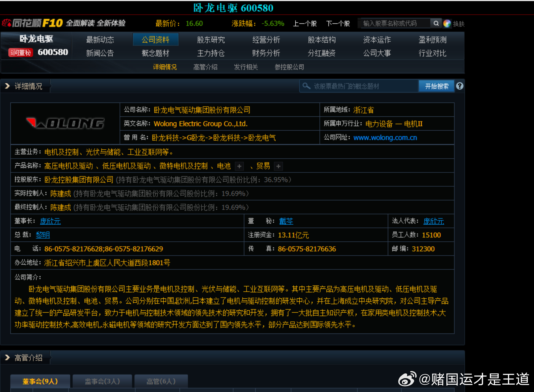The width and height of the screenshot is (534, 392).
Task: Open the help question mark icon
Action: pyautogui.click(x=460, y=86)
